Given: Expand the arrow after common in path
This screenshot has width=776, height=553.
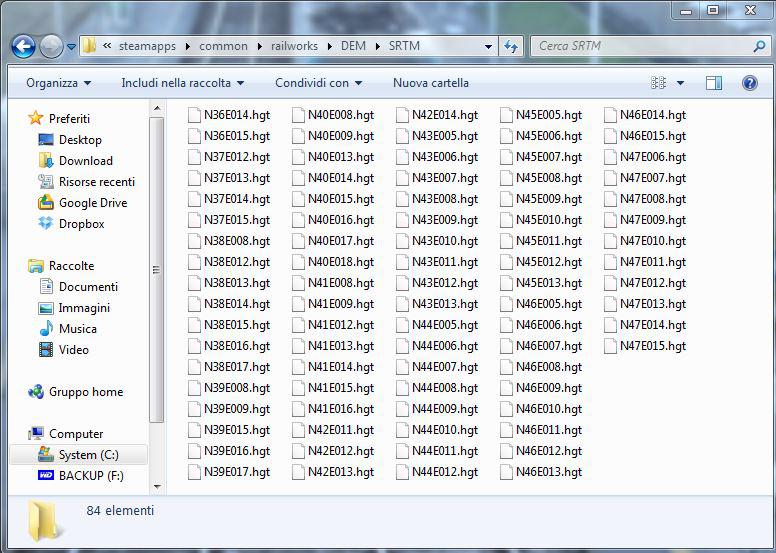Looking at the screenshot, I should coord(259,47).
